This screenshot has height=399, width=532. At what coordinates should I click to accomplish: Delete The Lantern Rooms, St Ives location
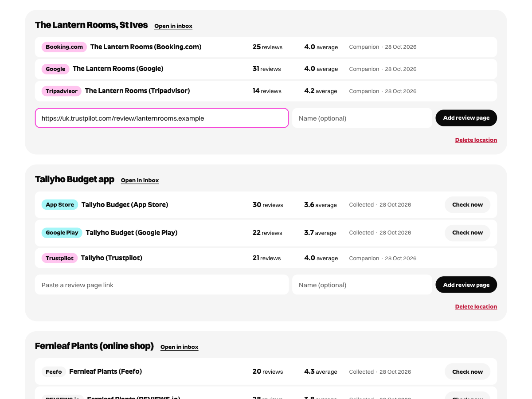tap(476, 140)
